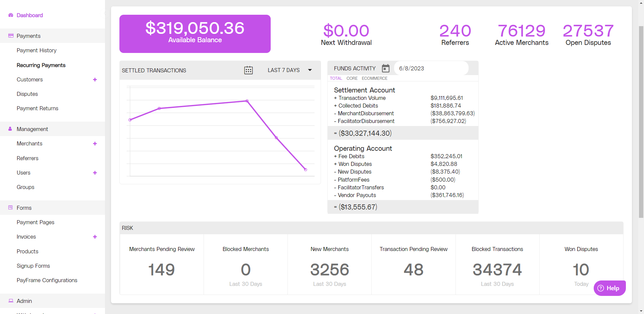This screenshot has width=644, height=314.
Task: Open Won Disputes card 10
Action: click(581, 264)
